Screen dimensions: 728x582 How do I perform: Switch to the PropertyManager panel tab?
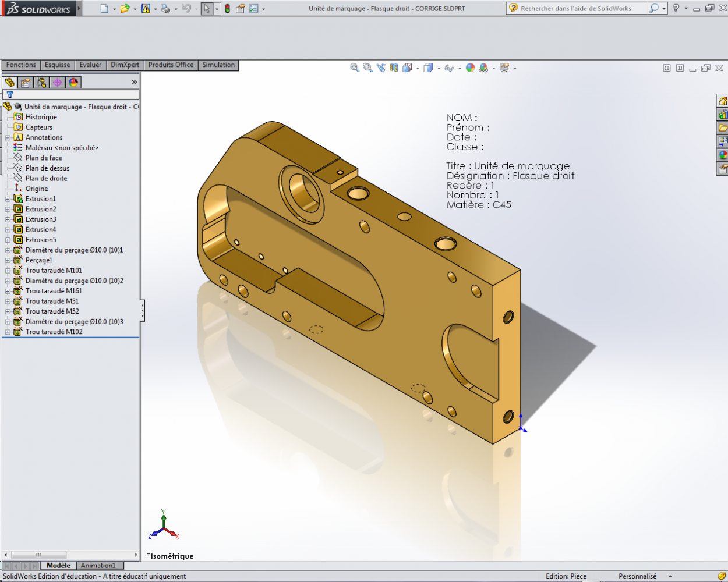pos(26,83)
